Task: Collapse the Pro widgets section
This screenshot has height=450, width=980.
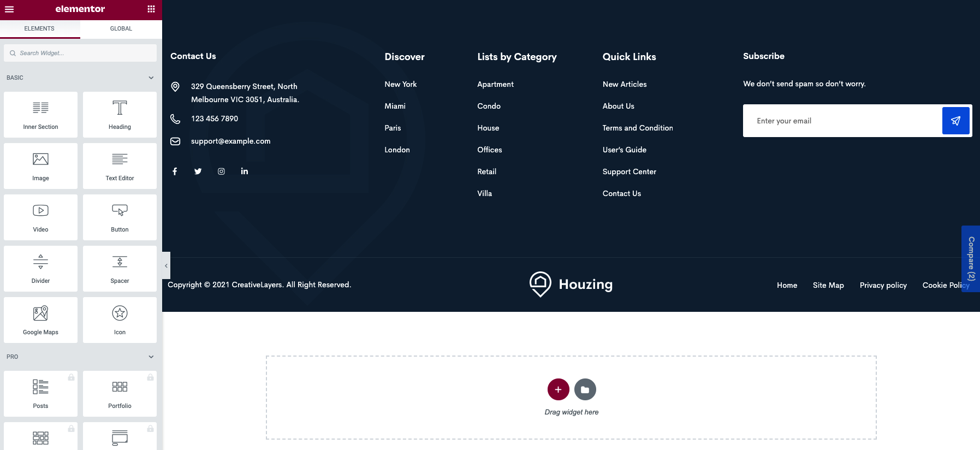Action: (x=151, y=357)
